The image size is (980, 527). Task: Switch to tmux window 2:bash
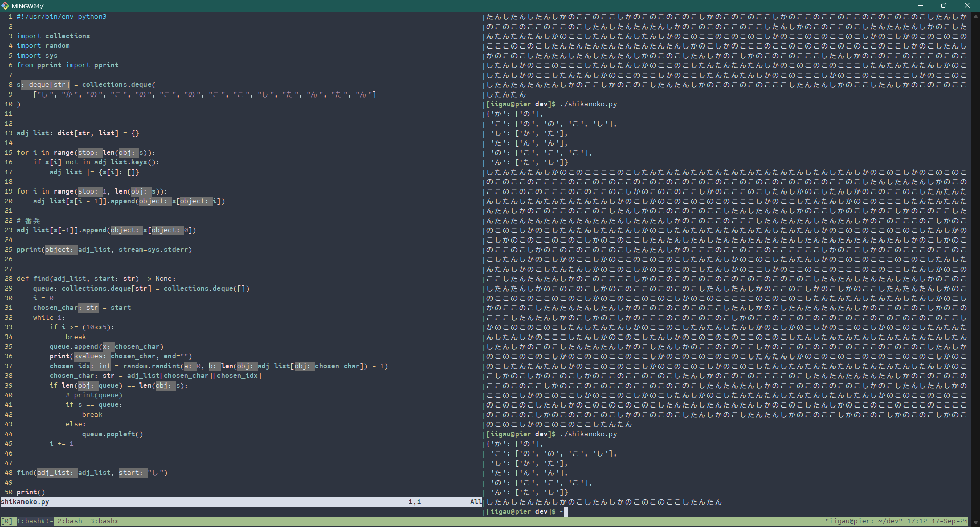pyautogui.click(x=69, y=521)
